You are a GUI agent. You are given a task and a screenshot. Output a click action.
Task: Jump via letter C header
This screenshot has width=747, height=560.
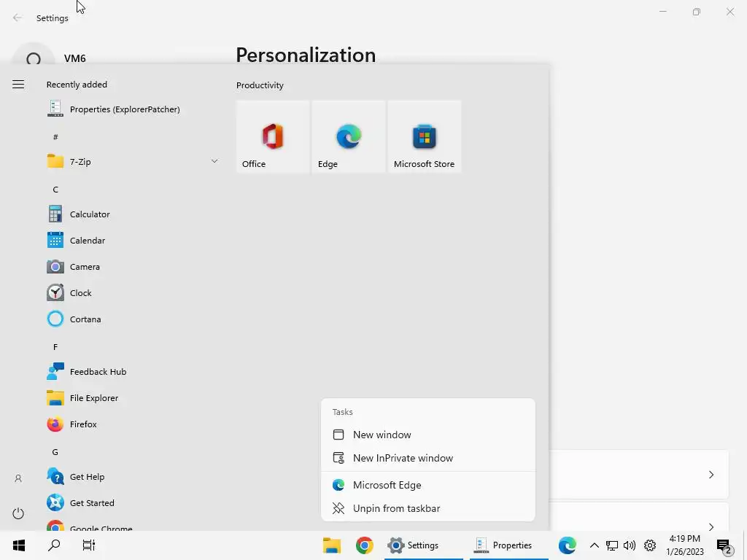[x=55, y=190]
